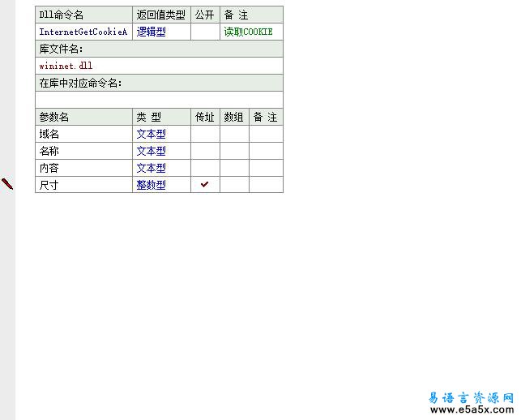Enable 传址 for the 域名 parameter

(x=205, y=135)
